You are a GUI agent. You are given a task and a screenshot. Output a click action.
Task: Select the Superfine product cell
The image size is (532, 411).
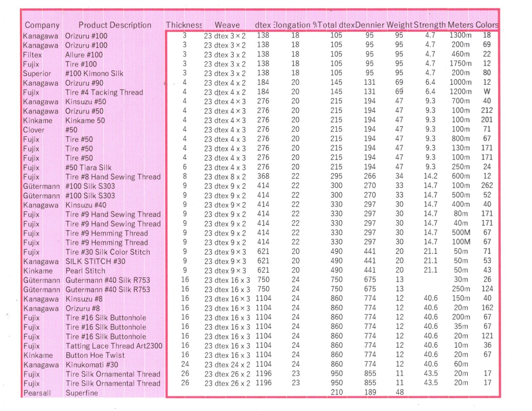[82, 393]
